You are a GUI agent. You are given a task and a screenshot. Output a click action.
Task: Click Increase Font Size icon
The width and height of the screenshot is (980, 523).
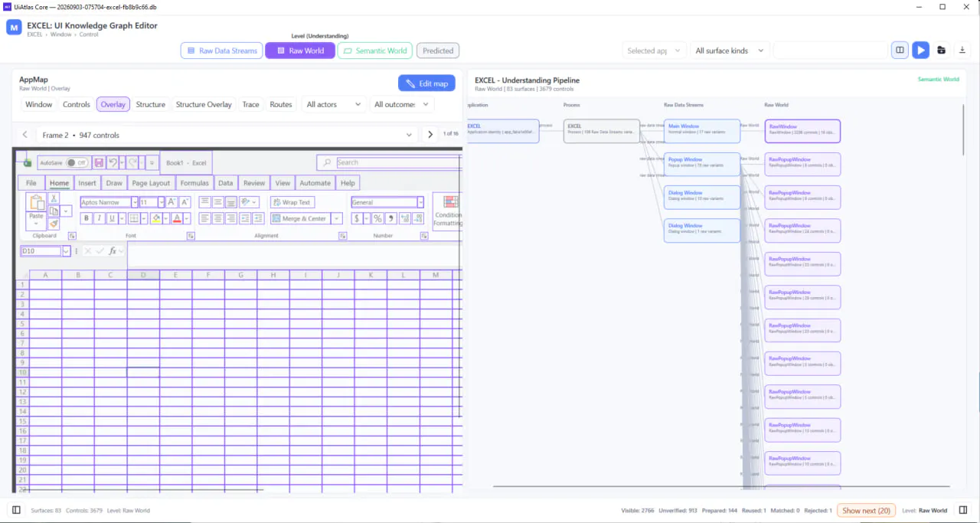[x=171, y=202]
